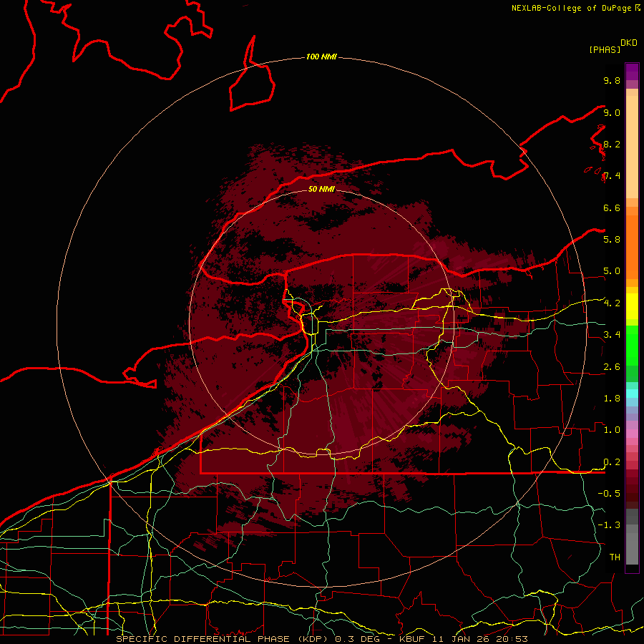Click the 9.8 value on the color scale
The width and height of the screenshot is (644, 644).
coord(612,80)
